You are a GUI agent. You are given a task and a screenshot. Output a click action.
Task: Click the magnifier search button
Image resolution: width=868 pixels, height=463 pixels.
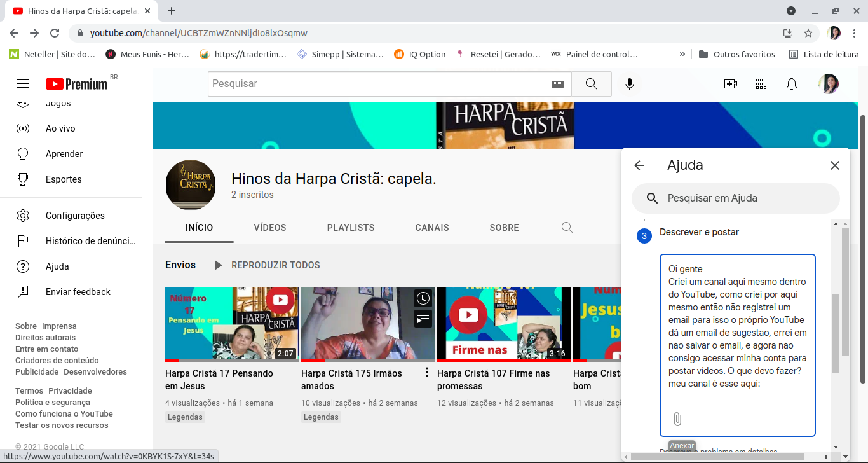pyautogui.click(x=592, y=84)
